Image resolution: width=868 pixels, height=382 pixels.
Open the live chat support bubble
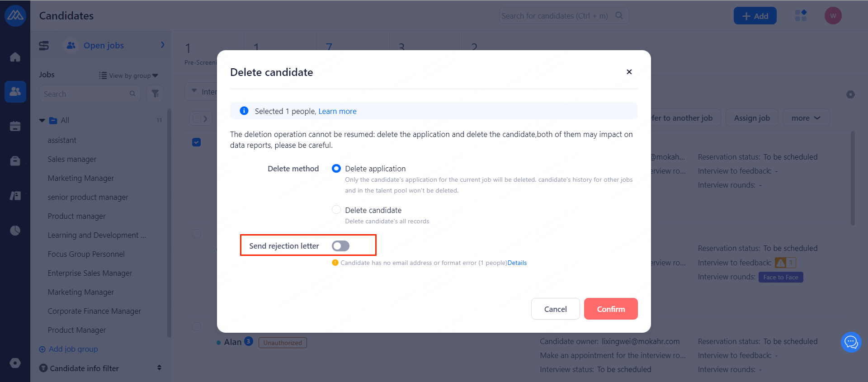point(851,342)
